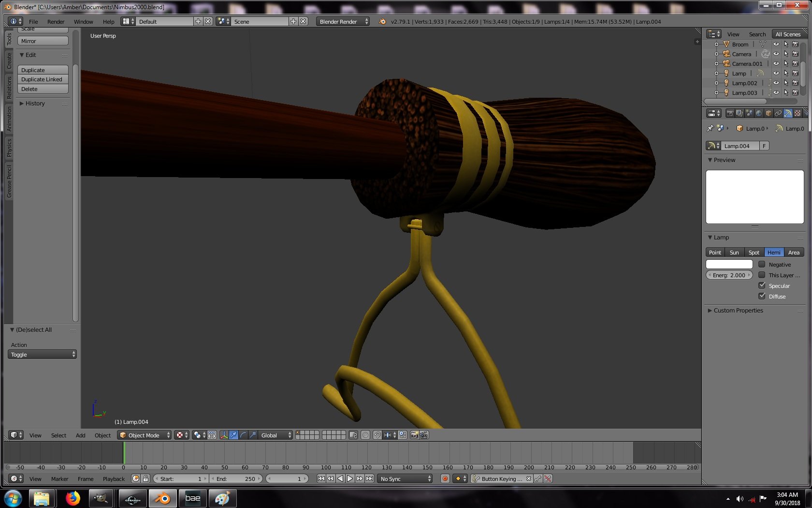Open the Windows Start menu orb
This screenshot has width=812, height=508.
[13, 498]
